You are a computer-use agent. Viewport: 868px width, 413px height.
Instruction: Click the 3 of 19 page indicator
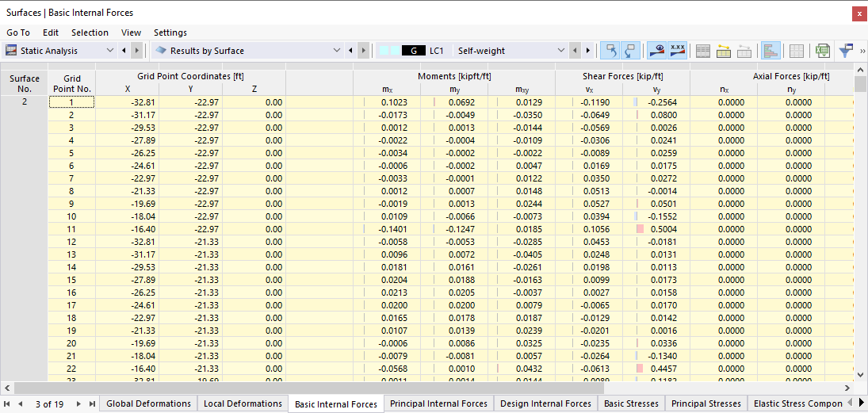(x=49, y=403)
